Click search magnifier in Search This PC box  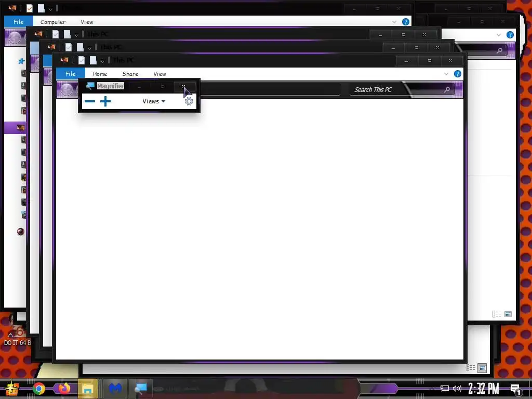[x=447, y=89]
